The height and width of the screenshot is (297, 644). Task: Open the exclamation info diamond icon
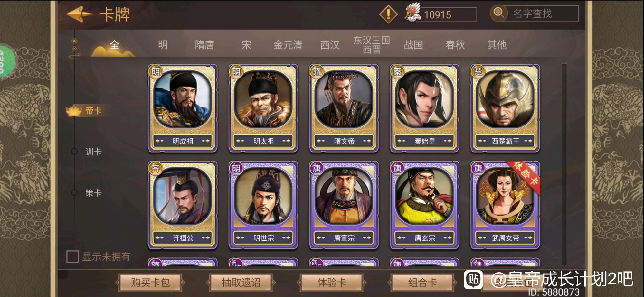pos(388,14)
